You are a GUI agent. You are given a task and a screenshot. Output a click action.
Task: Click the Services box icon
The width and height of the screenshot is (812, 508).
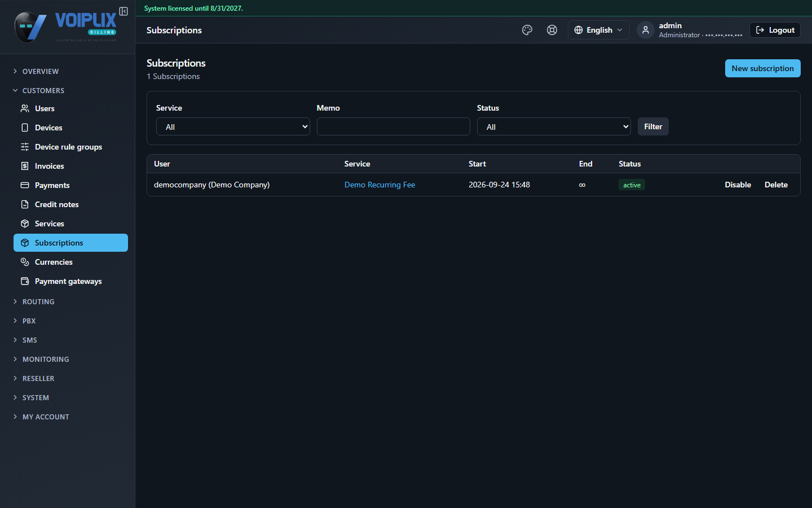(x=25, y=224)
